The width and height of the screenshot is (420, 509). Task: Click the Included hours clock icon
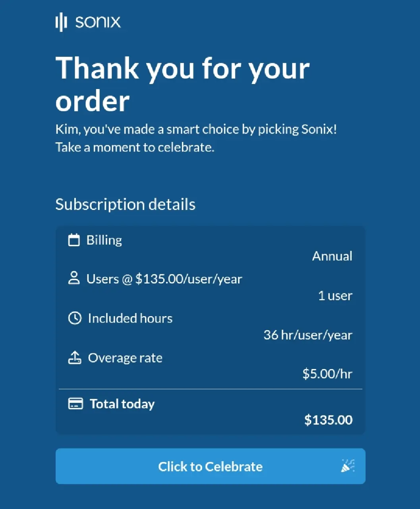(75, 318)
